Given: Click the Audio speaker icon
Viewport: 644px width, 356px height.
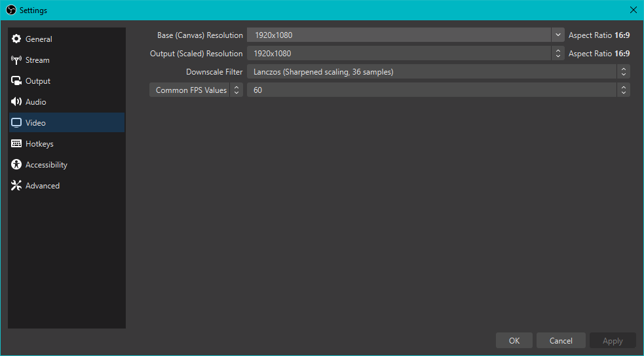Looking at the screenshot, I should point(16,102).
